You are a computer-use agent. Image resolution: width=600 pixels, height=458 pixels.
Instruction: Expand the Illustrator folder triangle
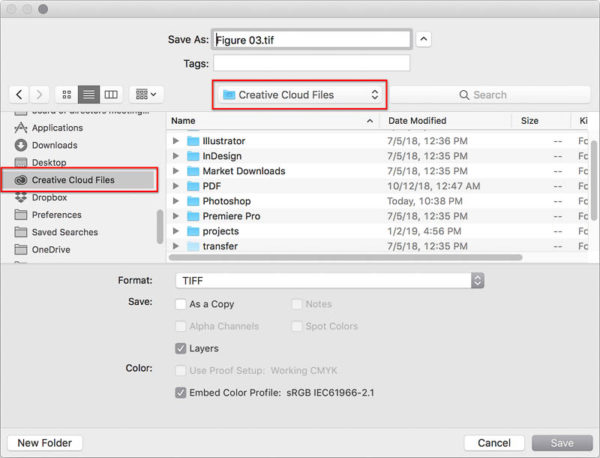pyautogui.click(x=176, y=141)
